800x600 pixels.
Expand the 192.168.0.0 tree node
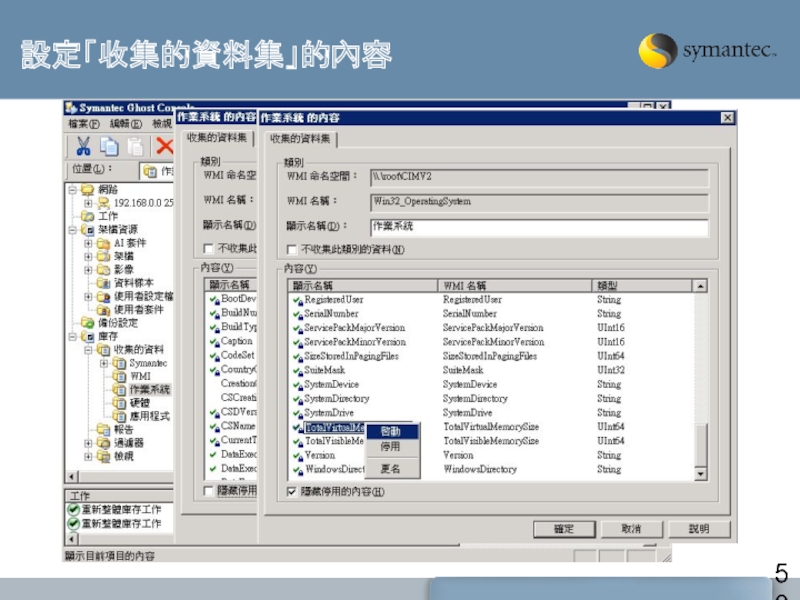tap(88, 203)
